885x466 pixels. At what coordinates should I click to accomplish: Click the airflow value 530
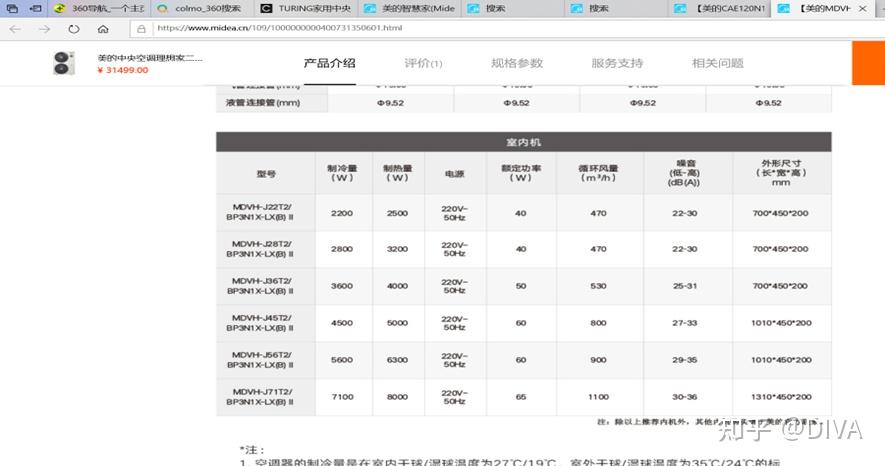pyautogui.click(x=598, y=286)
